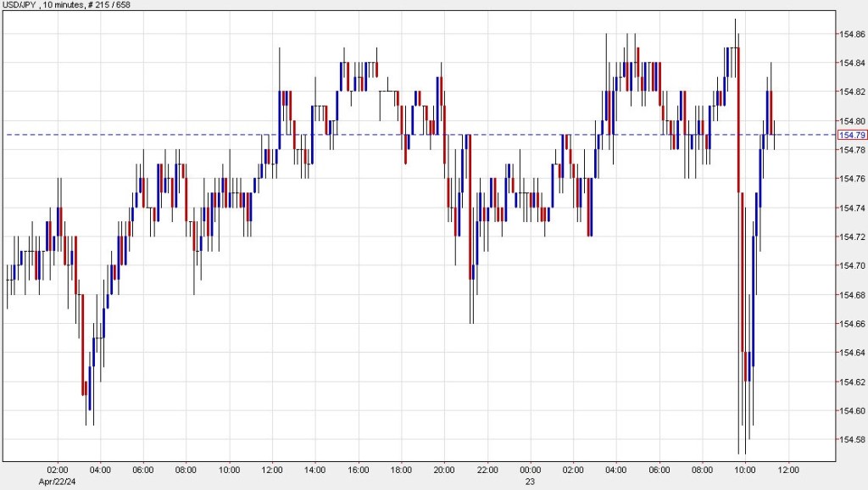Click the 22:00 time axis label
The width and height of the screenshot is (868, 490).
point(488,470)
